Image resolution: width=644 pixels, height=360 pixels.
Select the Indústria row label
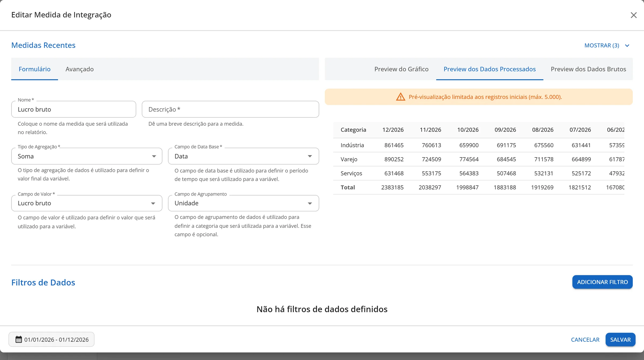click(352, 145)
